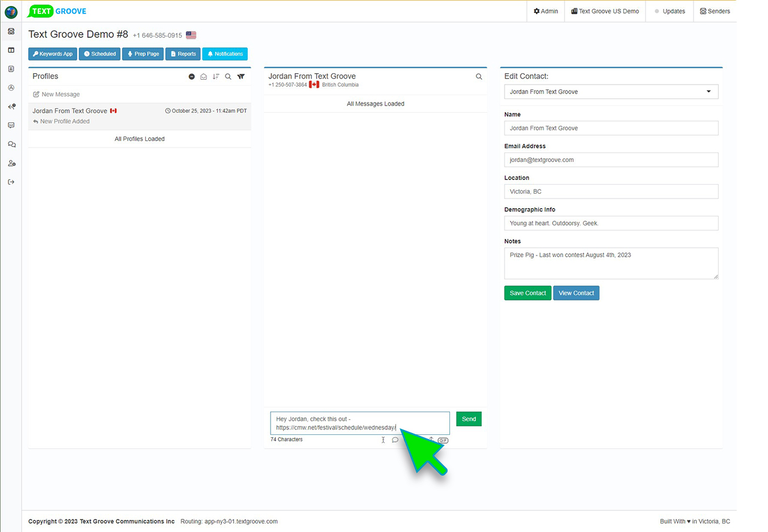This screenshot has height=532, width=768.
Task: Click New Message in the Profiles panel
Action: click(x=56, y=94)
